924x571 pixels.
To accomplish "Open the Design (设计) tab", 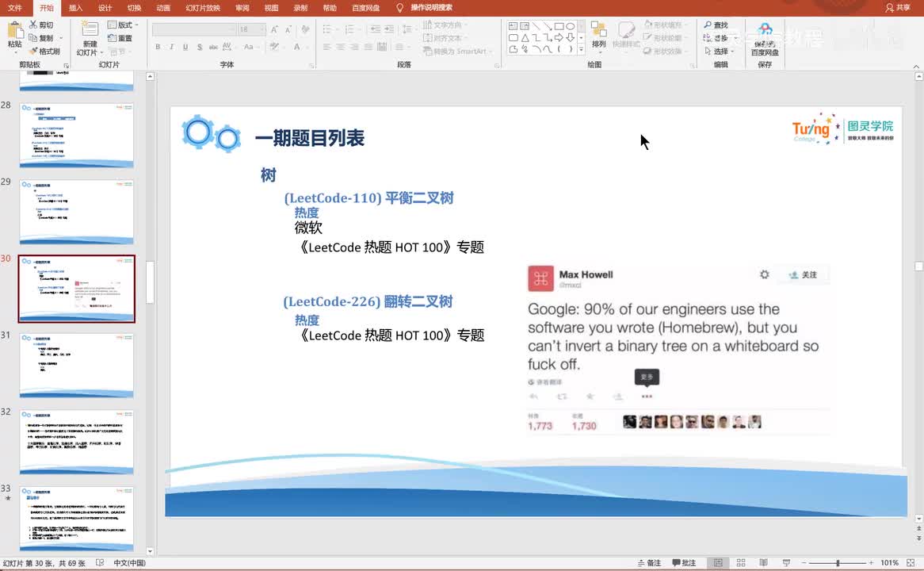I will pyautogui.click(x=105, y=8).
